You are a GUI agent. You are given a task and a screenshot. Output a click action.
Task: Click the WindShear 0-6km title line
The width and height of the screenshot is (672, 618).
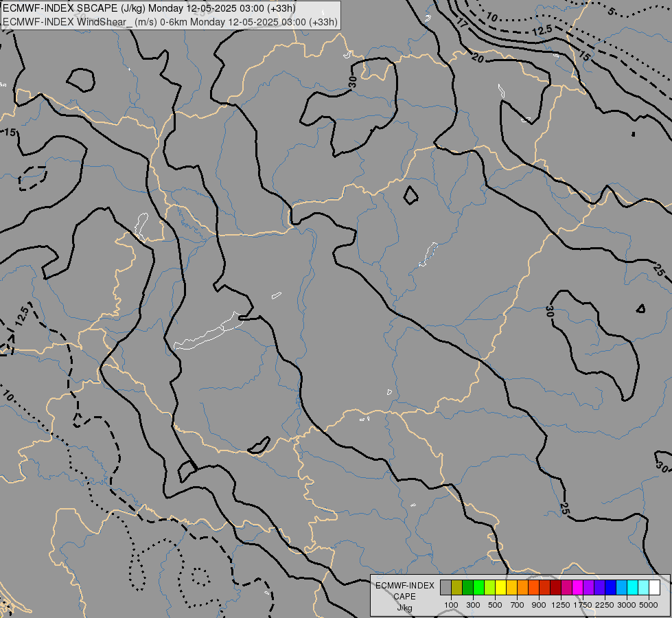(170, 21)
